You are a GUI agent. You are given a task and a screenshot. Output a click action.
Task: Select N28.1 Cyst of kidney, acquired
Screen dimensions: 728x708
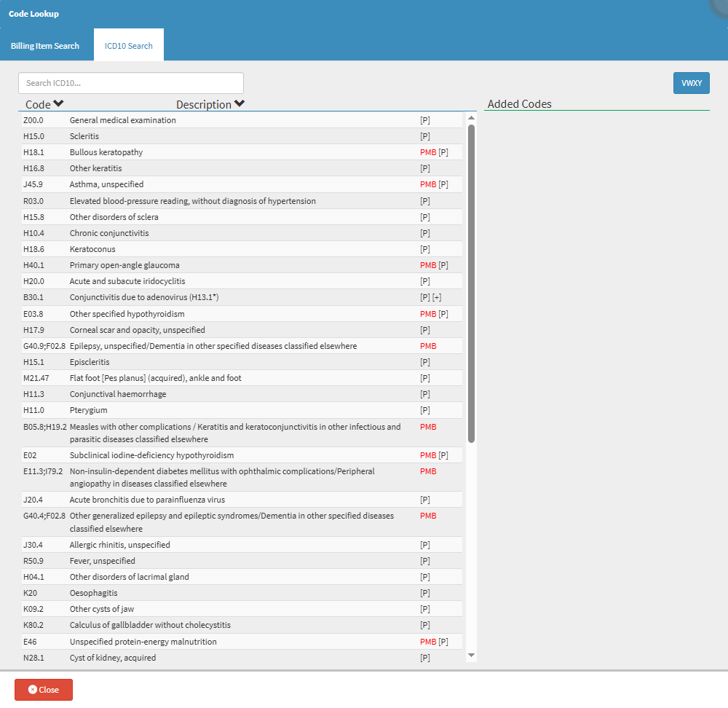242,658
